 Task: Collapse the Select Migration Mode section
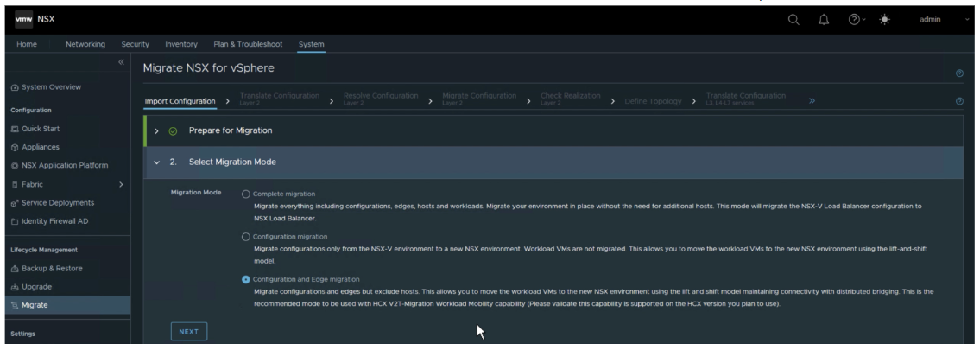(x=157, y=162)
